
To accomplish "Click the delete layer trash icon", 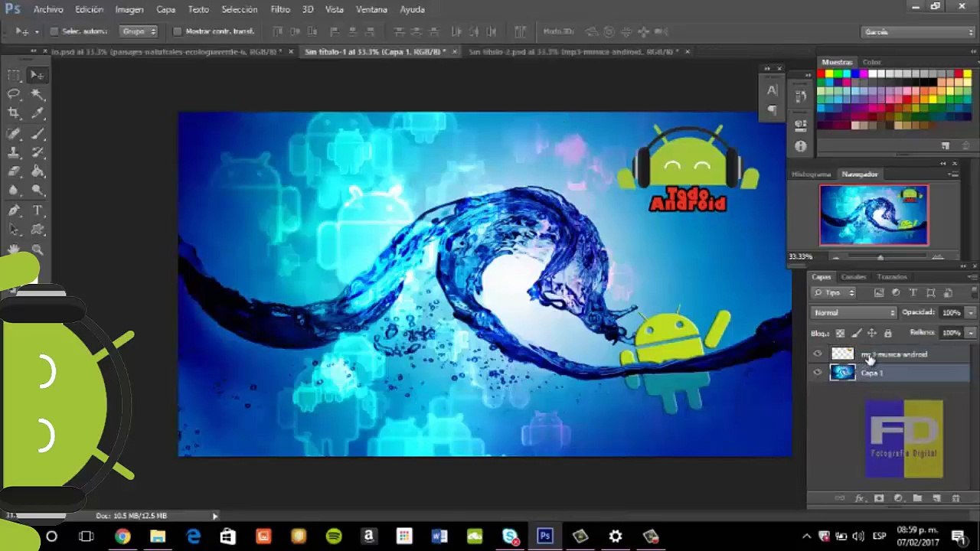I will pos(955,498).
